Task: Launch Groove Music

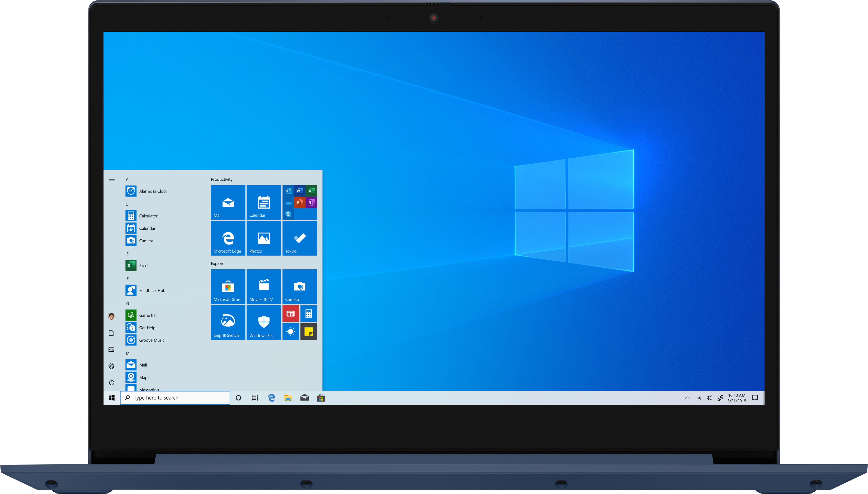Action: coord(145,340)
